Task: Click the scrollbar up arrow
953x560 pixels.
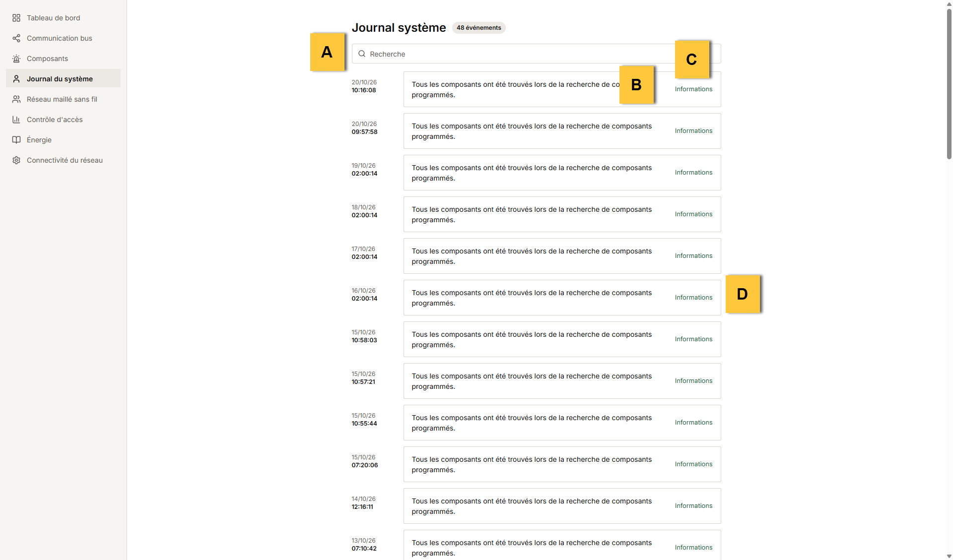Action: [949, 3]
